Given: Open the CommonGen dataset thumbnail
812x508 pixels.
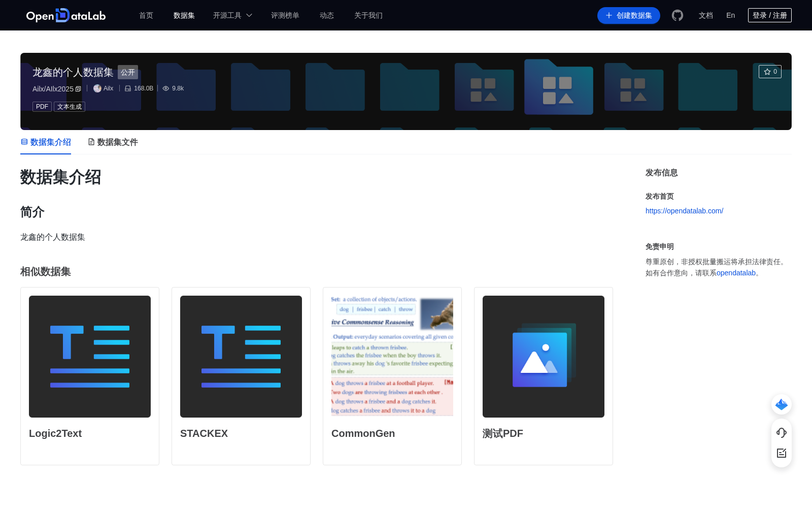Looking at the screenshot, I should [392, 357].
